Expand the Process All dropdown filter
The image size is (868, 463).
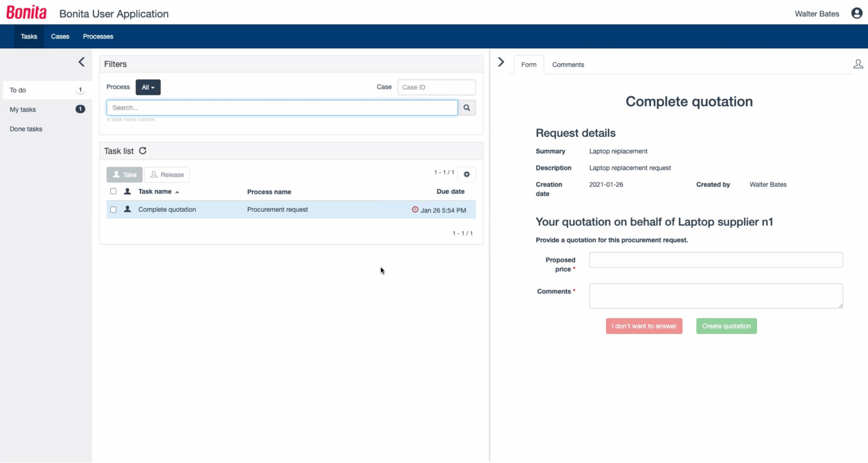coord(147,87)
